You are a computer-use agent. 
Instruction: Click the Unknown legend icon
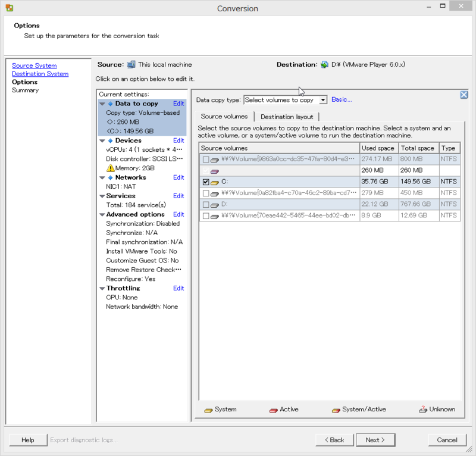[423, 410]
